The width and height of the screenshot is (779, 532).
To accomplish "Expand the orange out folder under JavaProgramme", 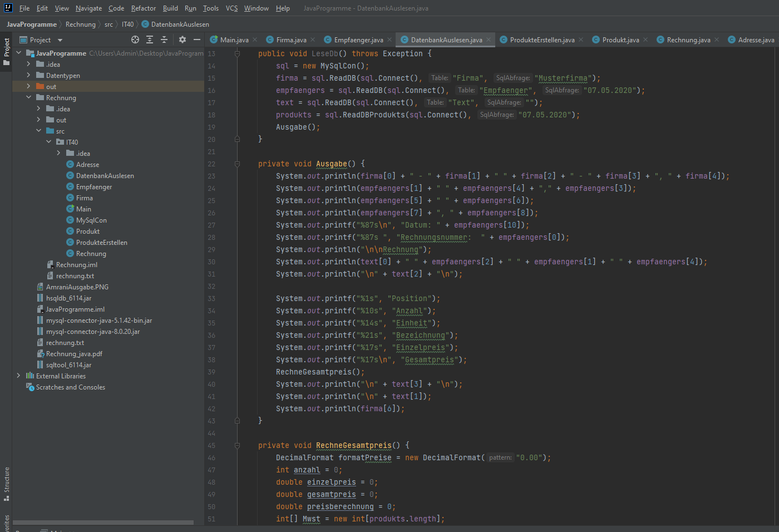I will pos(28,86).
